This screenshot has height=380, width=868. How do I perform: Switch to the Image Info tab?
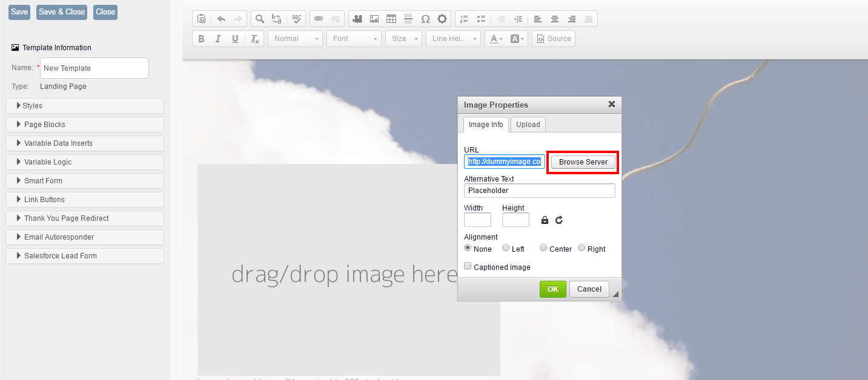click(x=486, y=125)
